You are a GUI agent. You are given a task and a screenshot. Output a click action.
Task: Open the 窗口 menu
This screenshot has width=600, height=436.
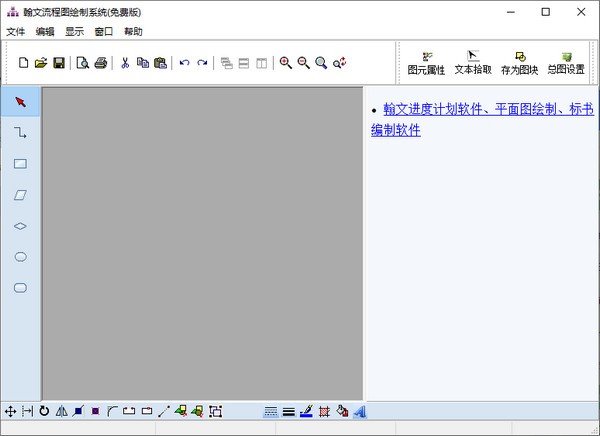104,31
